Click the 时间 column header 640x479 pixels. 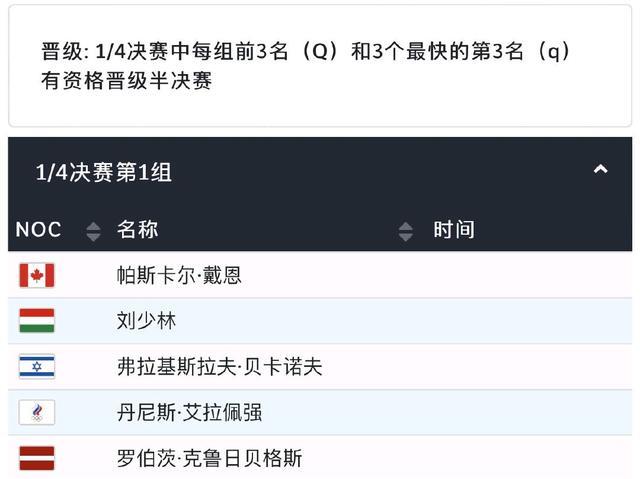coord(454,229)
